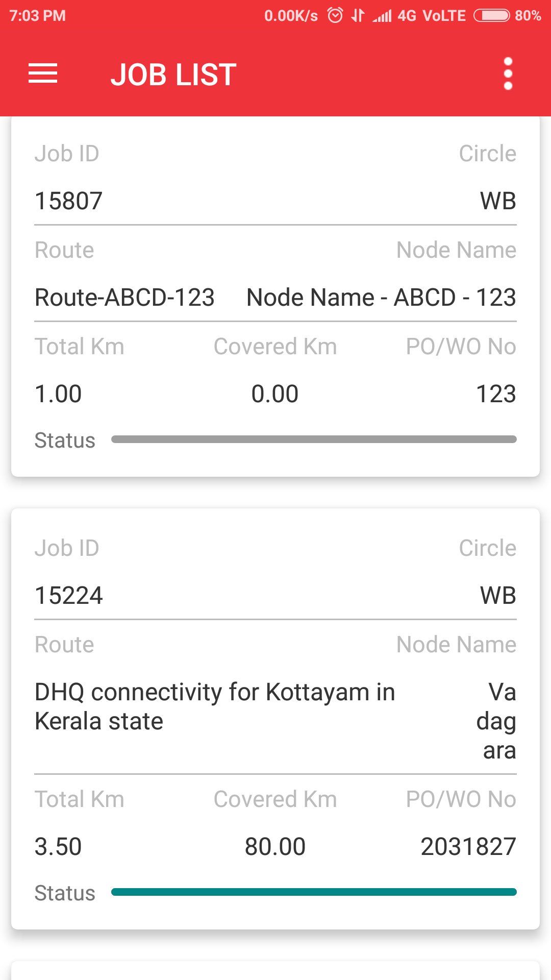Image resolution: width=551 pixels, height=980 pixels.
Task: Tap total km value 3.50
Action: point(58,846)
